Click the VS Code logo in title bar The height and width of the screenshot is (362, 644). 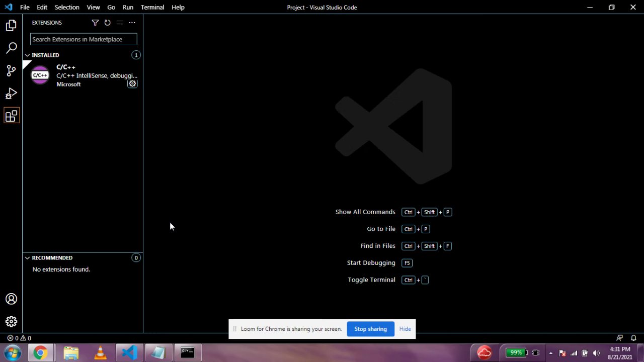[9, 7]
